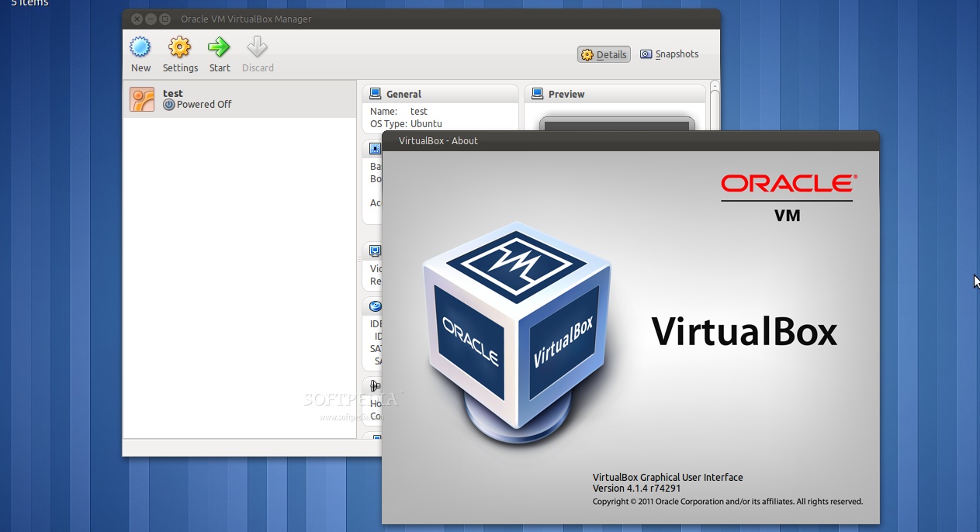Click the Audio section speaker icon
This screenshot has width=980, height=532.
pyautogui.click(x=376, y=385)
